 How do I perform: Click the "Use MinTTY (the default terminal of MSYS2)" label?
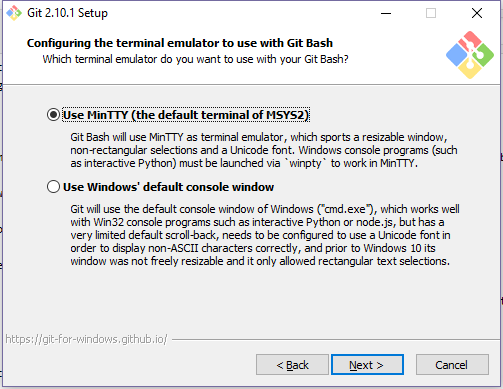click(x=186, y=115)
